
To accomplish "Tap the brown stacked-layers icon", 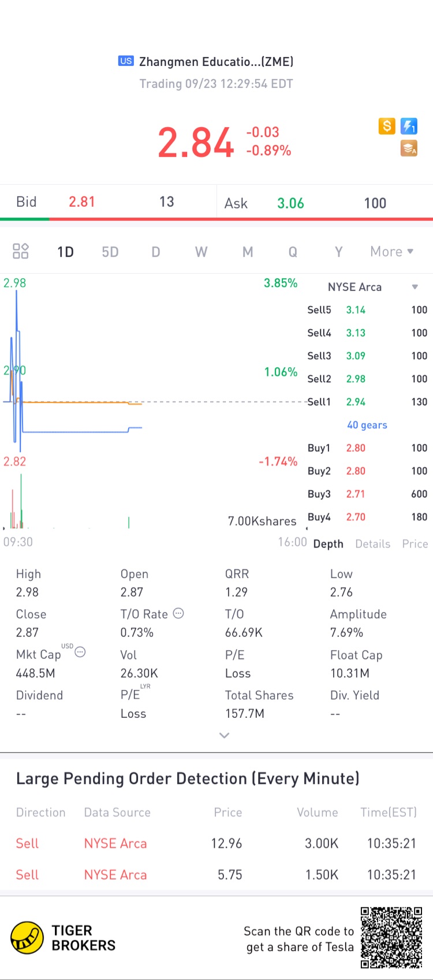I will coord(409,148).
